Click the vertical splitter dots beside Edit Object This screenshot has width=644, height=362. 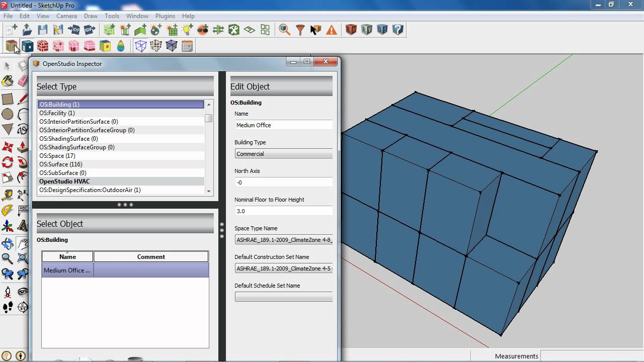tap(222, 230)
